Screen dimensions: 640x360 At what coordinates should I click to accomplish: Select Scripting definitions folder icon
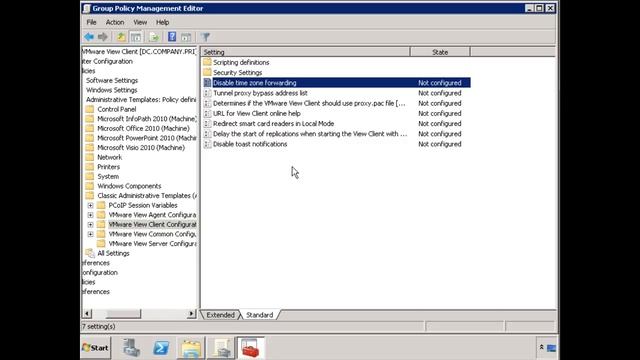click(x=207, y=62)
